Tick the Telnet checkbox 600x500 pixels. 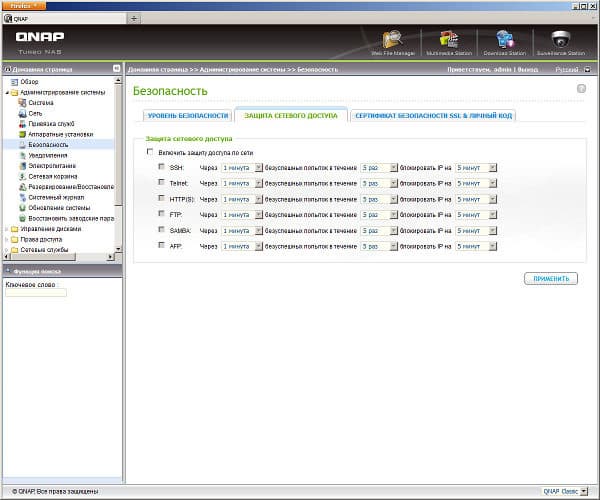pyautogui.click(x=161, y=182)
